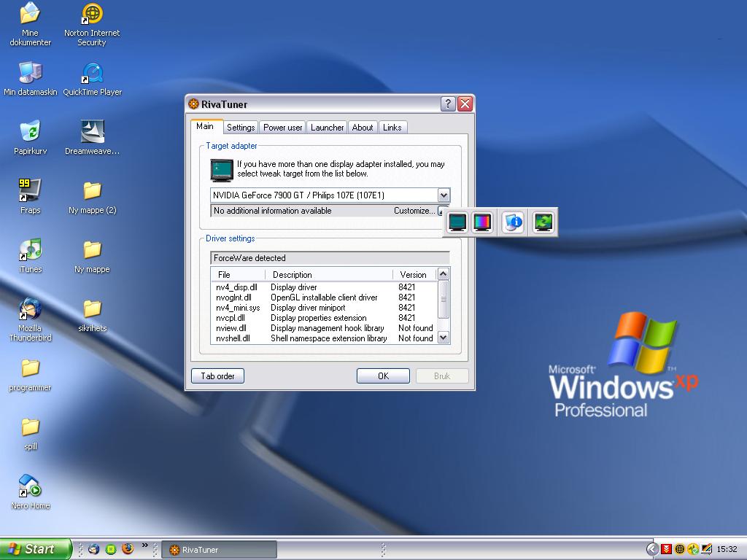Select the nvoglnt.dll row
747x560 pixels.
click(x=324, y=297)
